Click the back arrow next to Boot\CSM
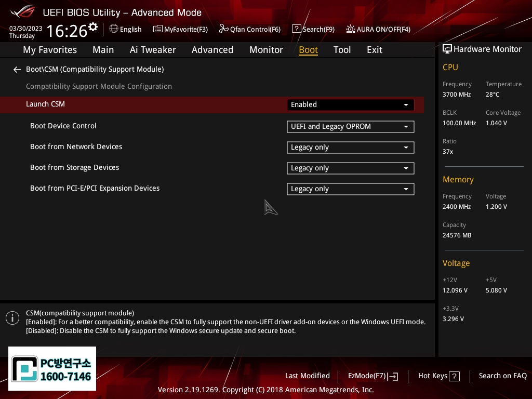The width and height of the screenshot is (532, 399). click(17, 70)
